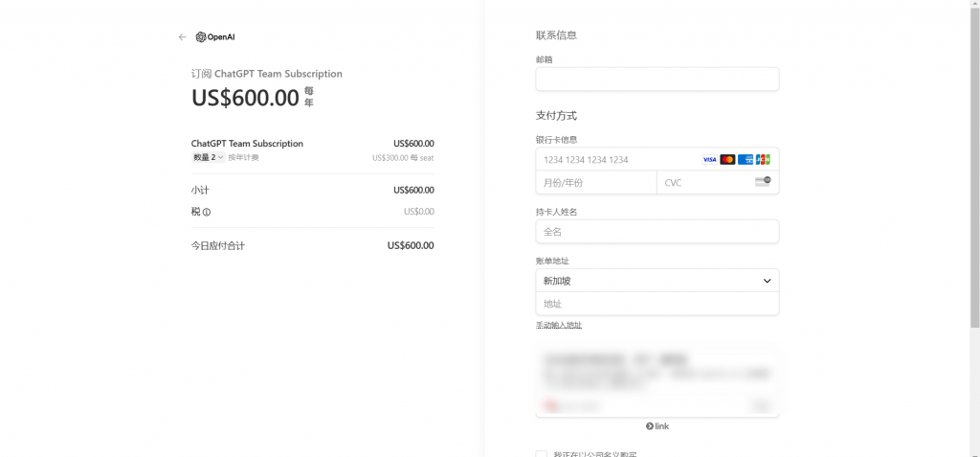
Task: Click the JCB card icon
Action: point(763,160)
